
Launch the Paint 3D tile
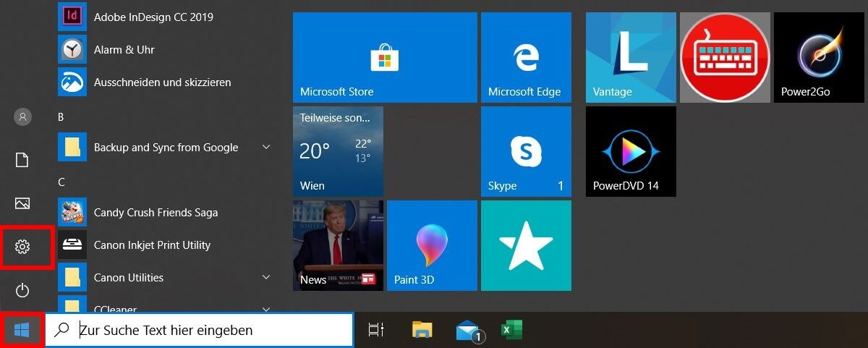tap(432, 245)
